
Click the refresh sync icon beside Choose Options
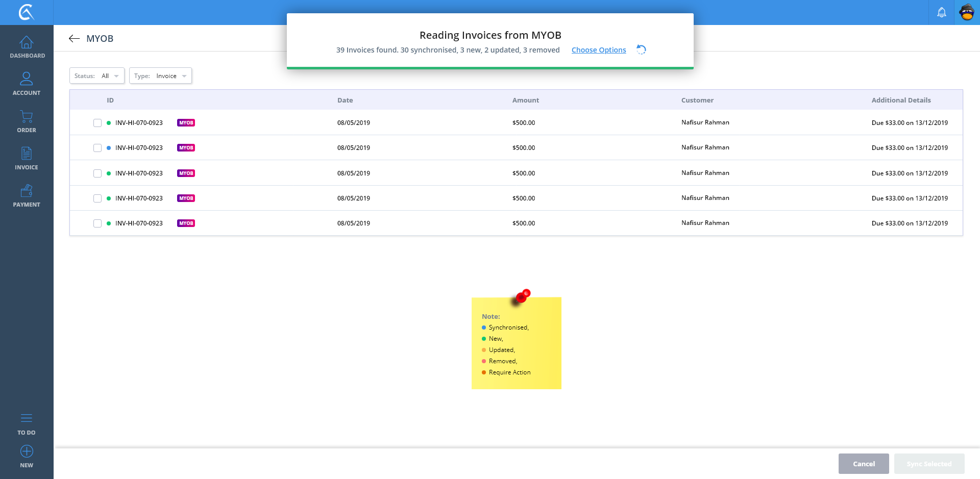641,49
